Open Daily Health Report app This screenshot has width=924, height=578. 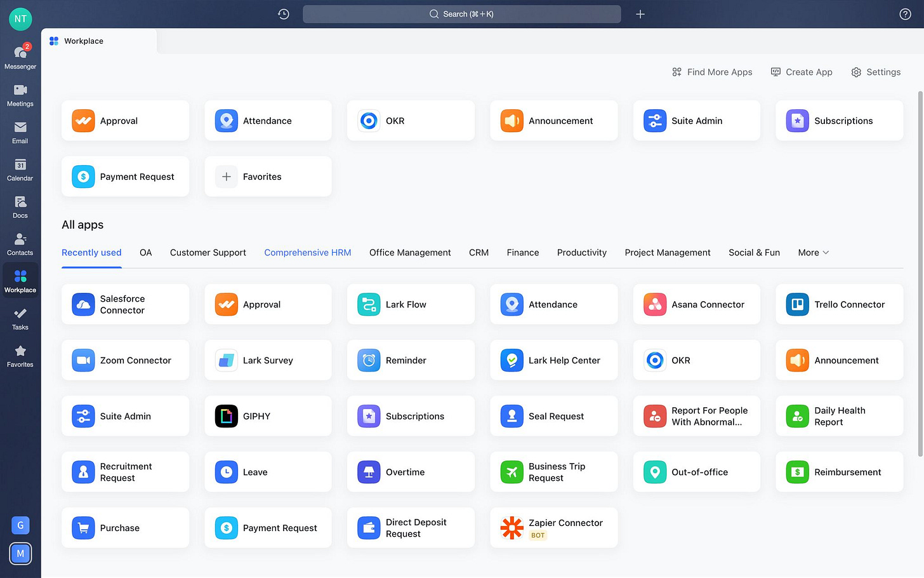pyautogui.click(x=840, y=416)
